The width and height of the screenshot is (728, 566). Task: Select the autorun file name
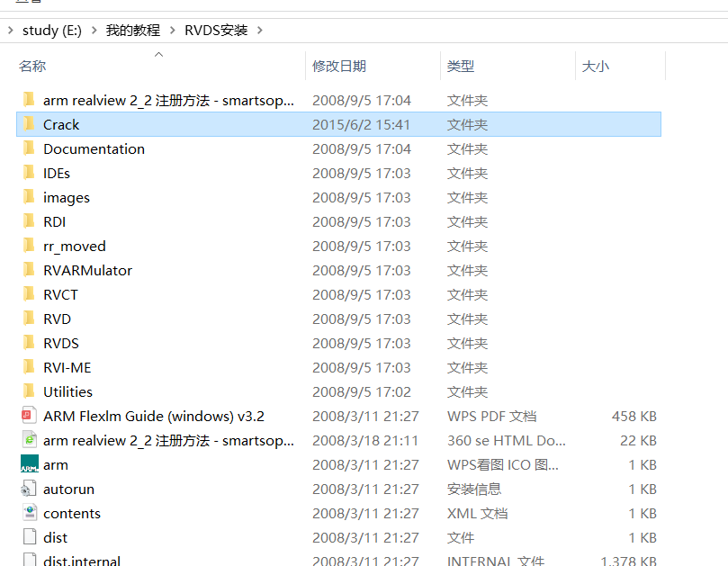[68, 490]
